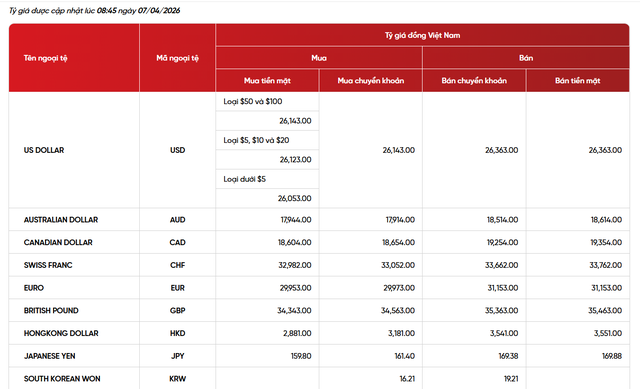Screen dimensions: 640x389
Task: Select the 'KRW' currency code
Action: point(178,379)
